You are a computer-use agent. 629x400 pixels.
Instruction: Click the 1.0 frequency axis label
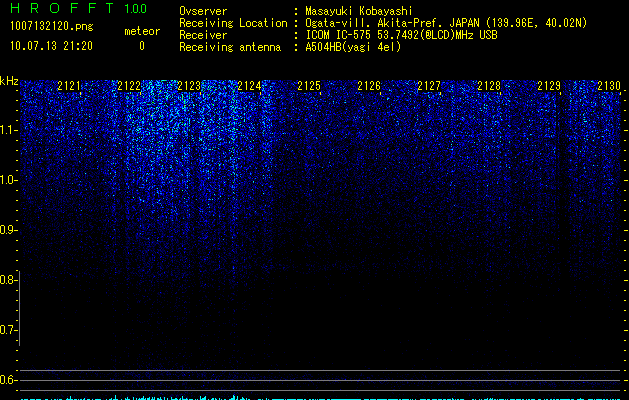tap(8, 180)
